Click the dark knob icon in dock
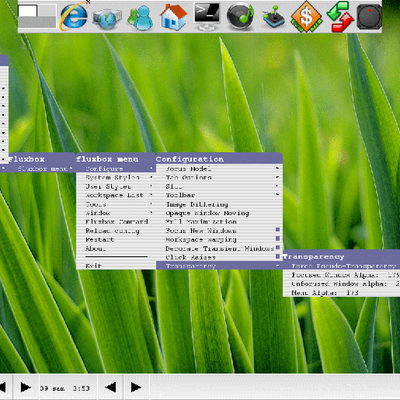This screenshot has height=400, width=400. click(x=369, y=17)
